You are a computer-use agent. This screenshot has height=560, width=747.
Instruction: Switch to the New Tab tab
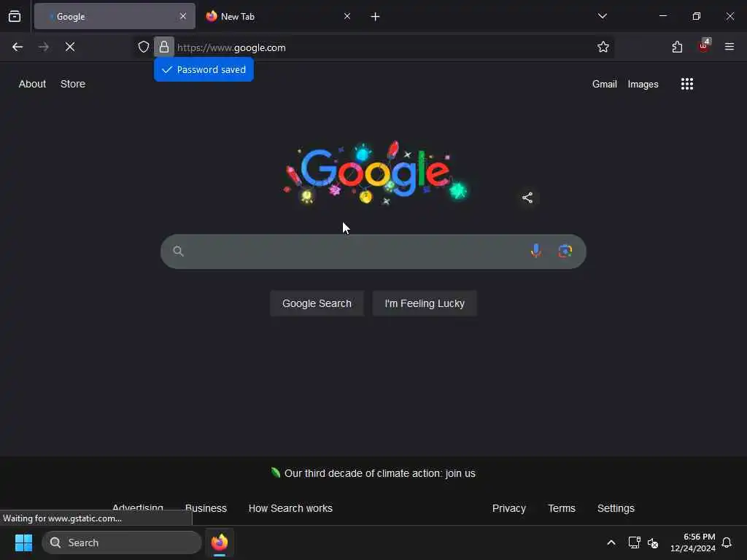coord(277,17)
